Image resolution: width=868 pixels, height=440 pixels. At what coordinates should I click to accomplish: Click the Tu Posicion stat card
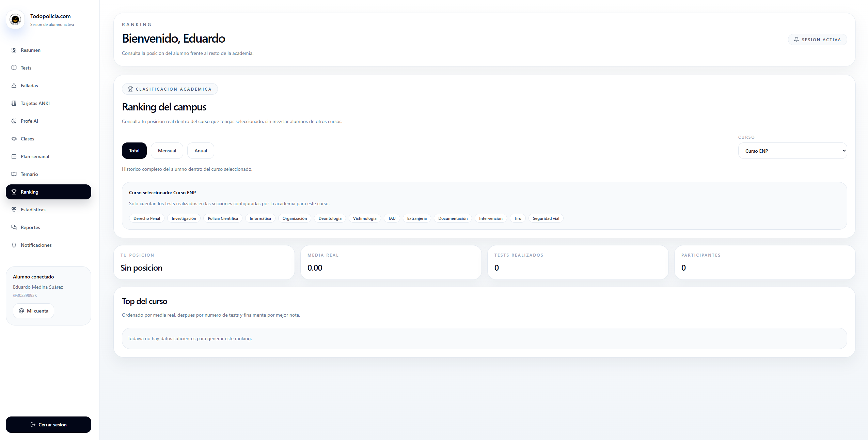[x=204, y=262]
